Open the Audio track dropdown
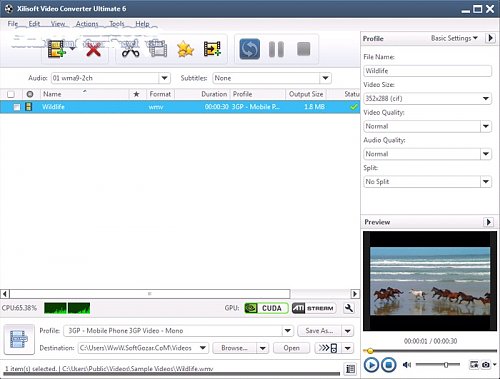 click(164, 78)
